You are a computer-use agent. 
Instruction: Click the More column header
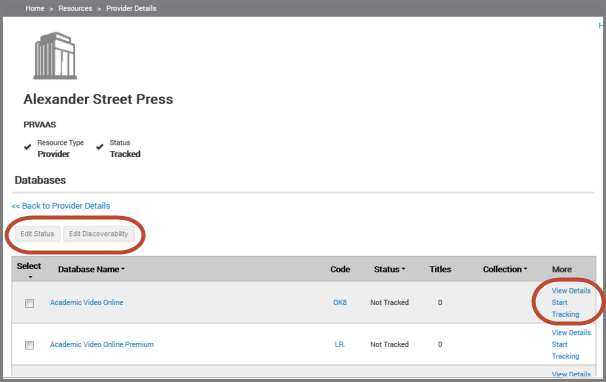tap(562, 269)
